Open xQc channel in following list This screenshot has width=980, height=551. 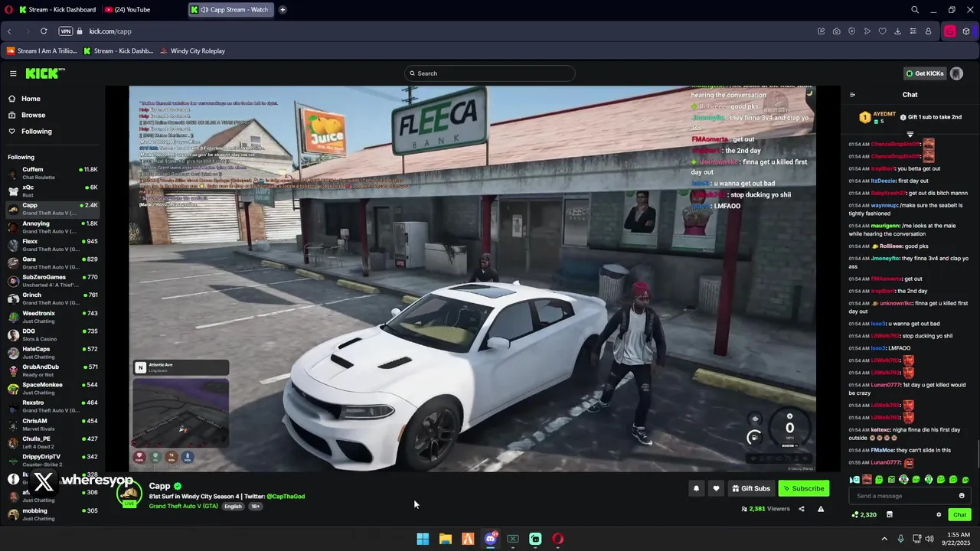pyautogui.click(x=52, y=191)
